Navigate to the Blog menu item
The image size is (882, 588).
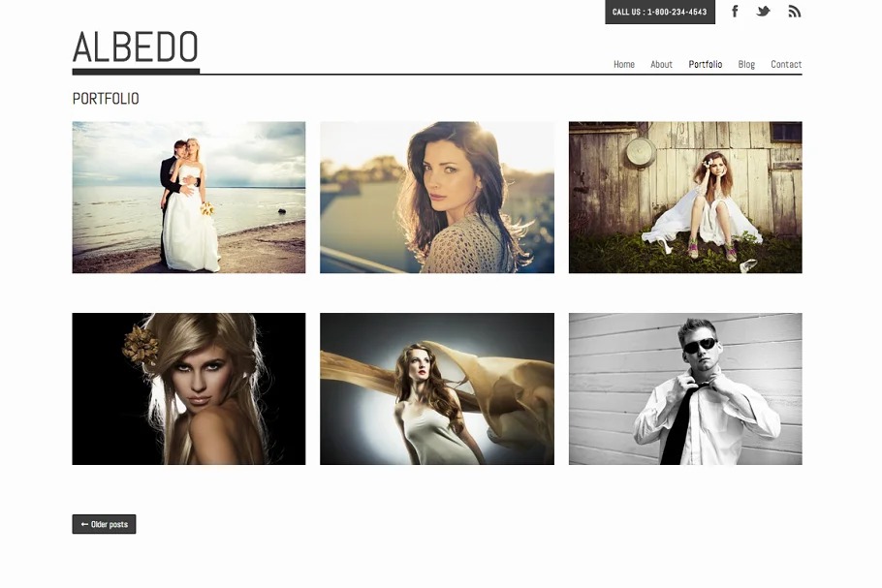(746, 65)
